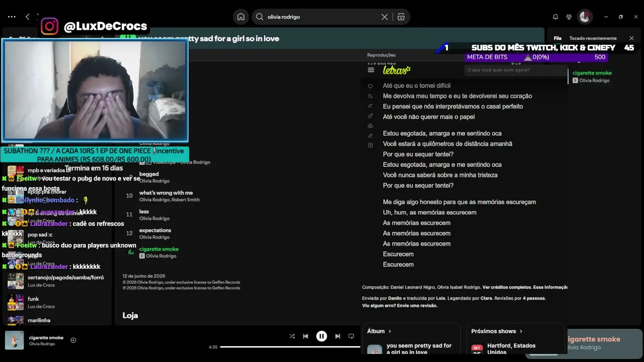644x362 pixels.
Task: Expand the Álbum section chevron
Action: (389, 331)
